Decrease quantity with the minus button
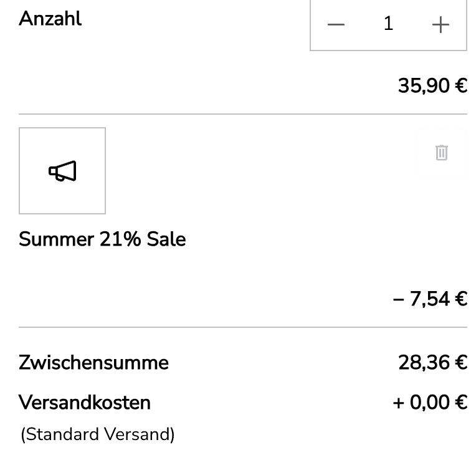This screenshot has width=476, height=460. [x=336, y=24]
